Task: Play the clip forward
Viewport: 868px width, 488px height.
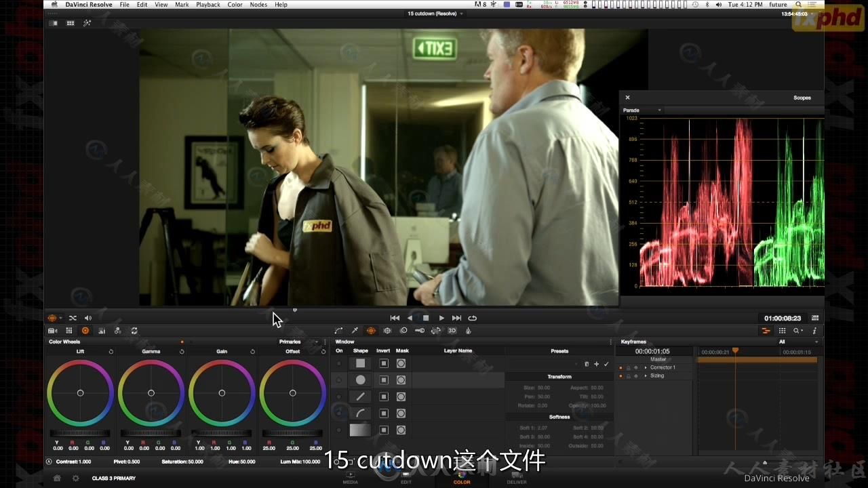Action: point(441,318)
